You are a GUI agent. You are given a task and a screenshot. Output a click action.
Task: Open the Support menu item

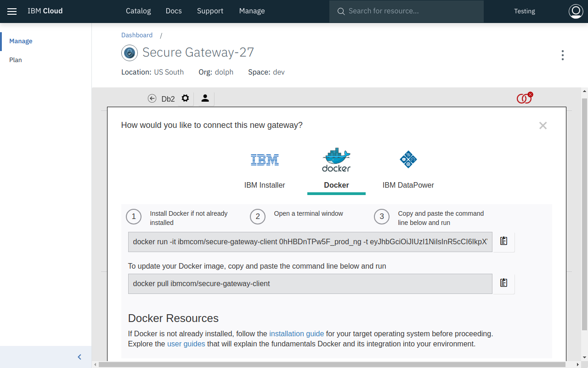click(210, 11)
